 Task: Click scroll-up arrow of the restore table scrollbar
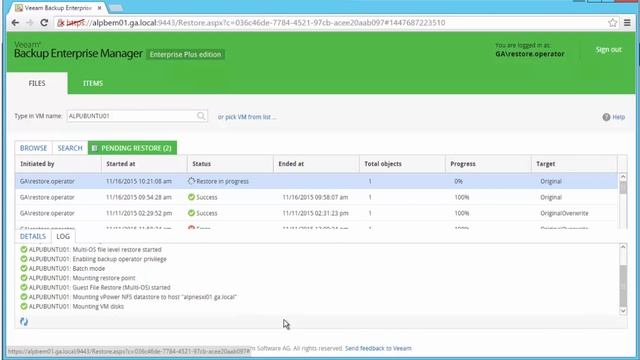point(623,177)
